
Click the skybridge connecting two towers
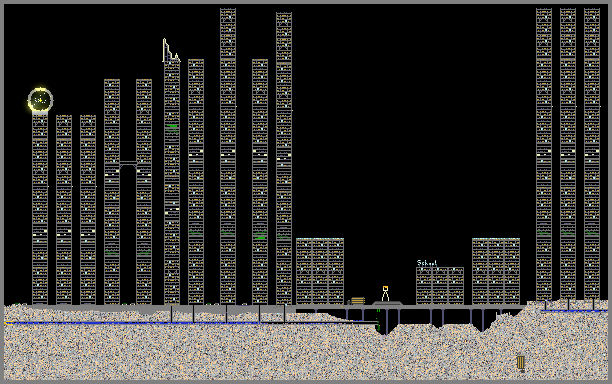click(x=128, y=164)
